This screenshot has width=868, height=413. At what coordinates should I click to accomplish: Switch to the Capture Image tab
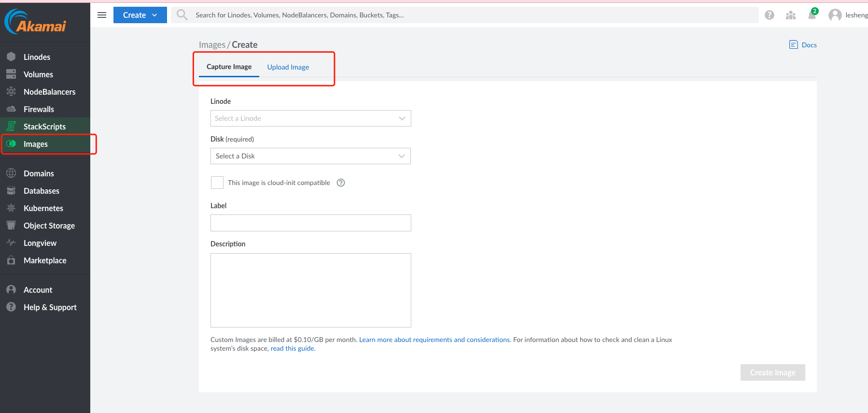pos(229,67)
